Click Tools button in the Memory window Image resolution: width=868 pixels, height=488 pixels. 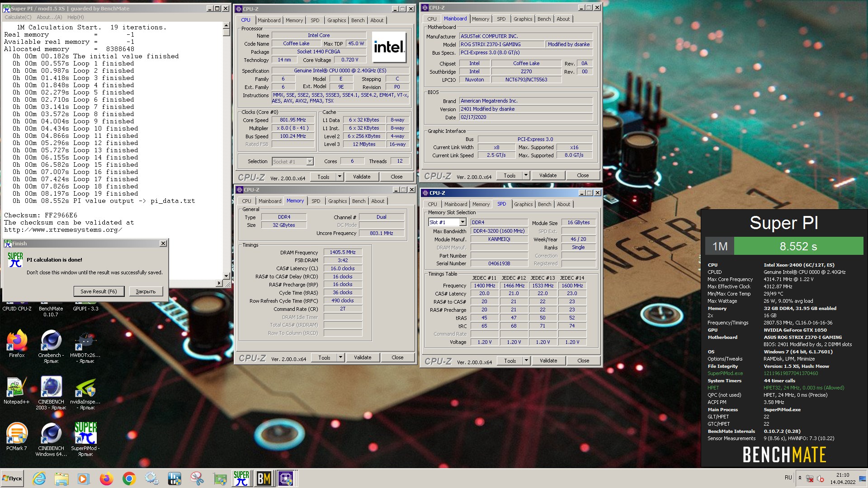[x=324, y=357]
